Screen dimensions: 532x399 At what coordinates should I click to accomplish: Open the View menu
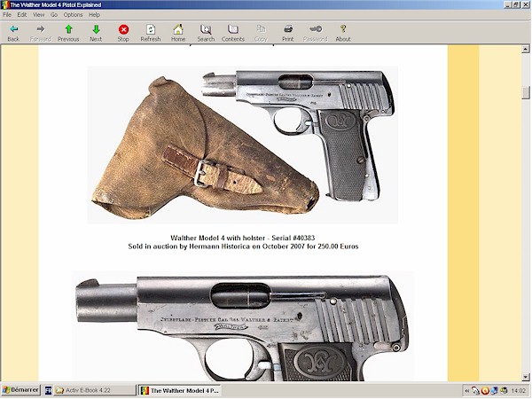point(39,14)
